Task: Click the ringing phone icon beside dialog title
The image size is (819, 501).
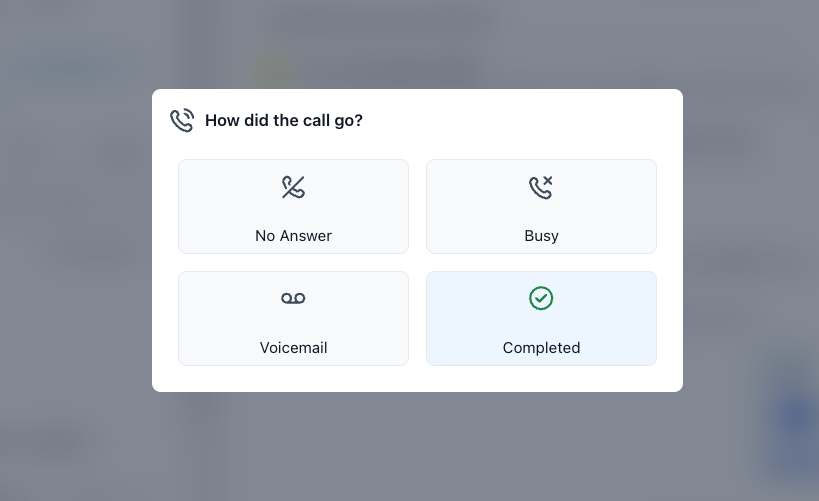Action: 182,120
